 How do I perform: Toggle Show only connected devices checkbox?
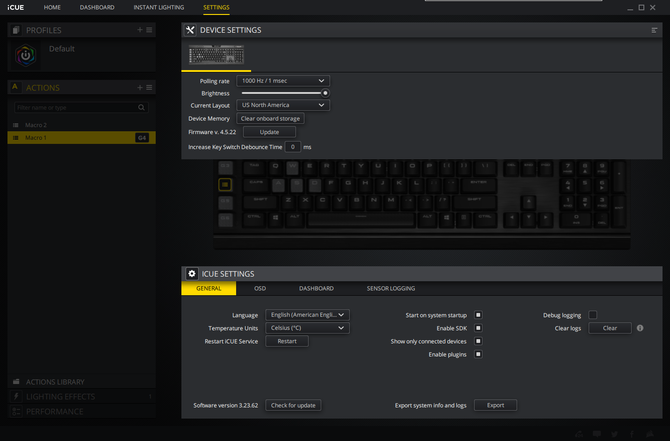coord(478,341)
